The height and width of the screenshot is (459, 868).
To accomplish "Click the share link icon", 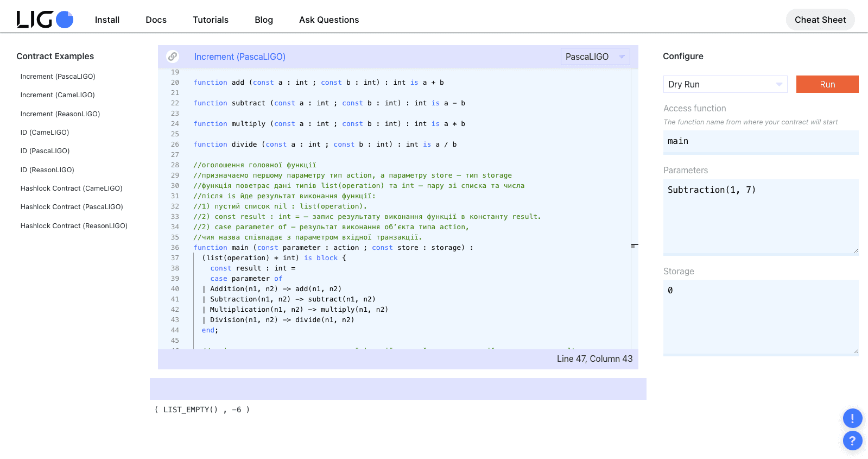I will (173, 56).
